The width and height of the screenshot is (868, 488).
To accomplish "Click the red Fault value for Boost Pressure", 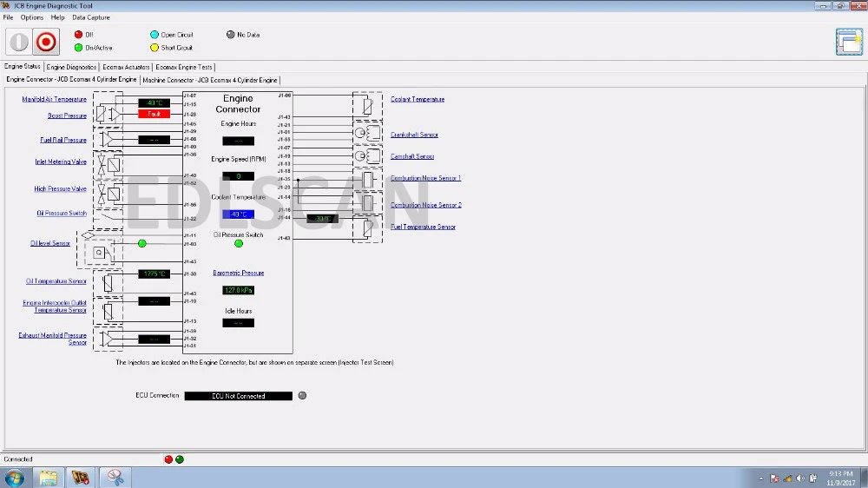I will pyautogui.click(x=155, y=114).
